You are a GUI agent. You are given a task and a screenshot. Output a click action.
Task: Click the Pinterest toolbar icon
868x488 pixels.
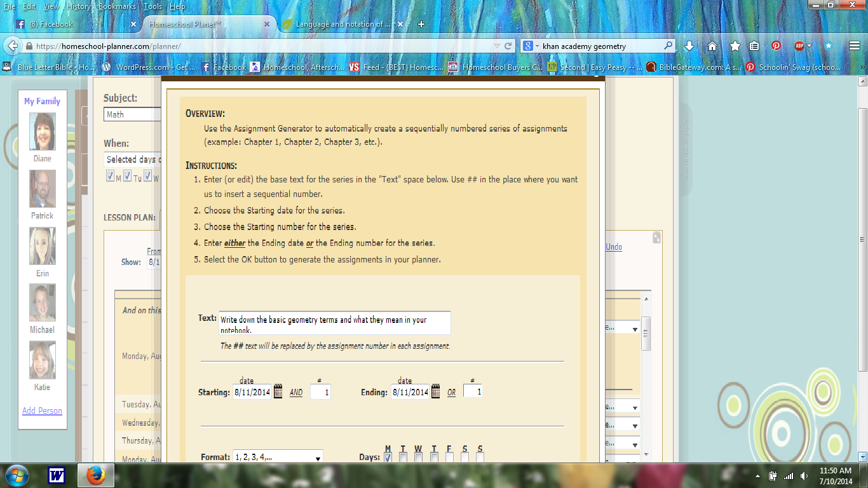click(x=776, y=46)
